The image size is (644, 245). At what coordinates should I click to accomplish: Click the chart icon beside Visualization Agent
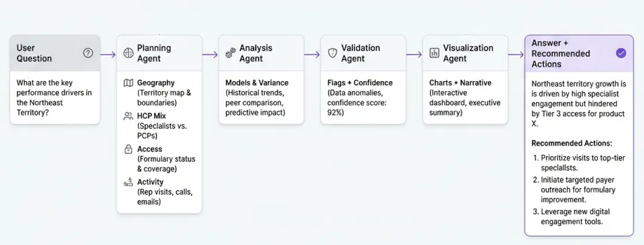pos(434,53)
